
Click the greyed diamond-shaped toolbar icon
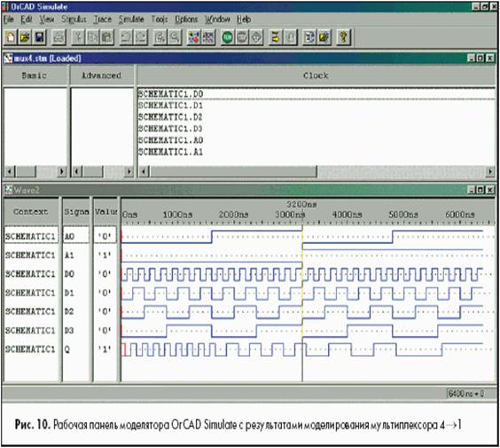tap(256, 37)
